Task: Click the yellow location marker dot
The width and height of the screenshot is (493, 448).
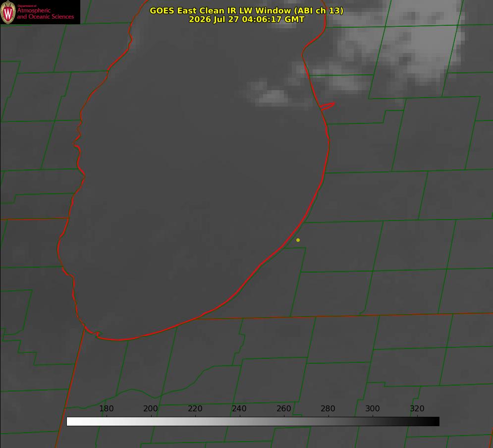Action: coord(298,240)
